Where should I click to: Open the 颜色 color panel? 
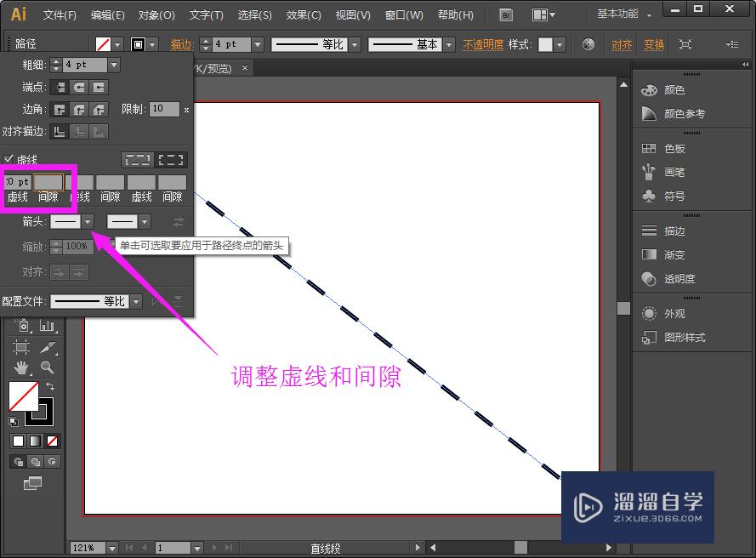click(663, 89)
